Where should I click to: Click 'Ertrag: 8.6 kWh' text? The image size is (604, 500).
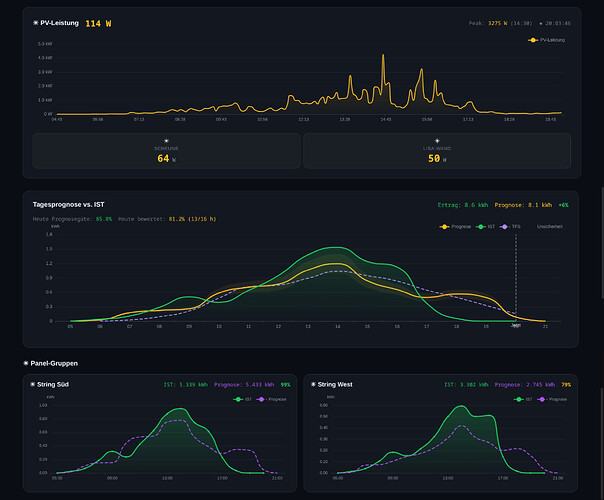(x=463, y=205)
